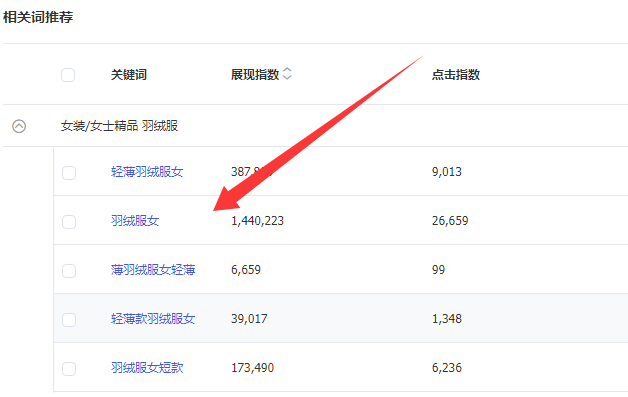This screenshot has height=397, width=628.
Task: Open keyword link 羽绒服女短款
Action: [x=147, y=368]
